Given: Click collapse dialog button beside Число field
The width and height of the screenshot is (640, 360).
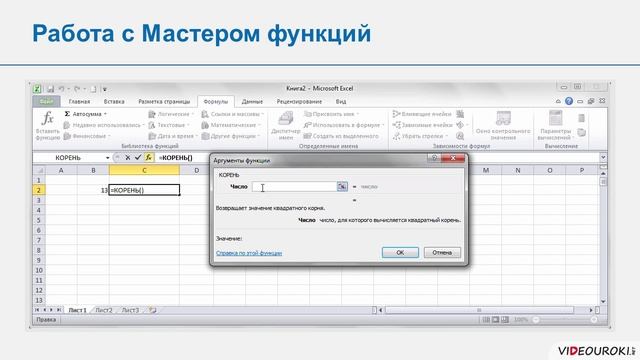Looking at the screenshot, I should tap(342, 187).
